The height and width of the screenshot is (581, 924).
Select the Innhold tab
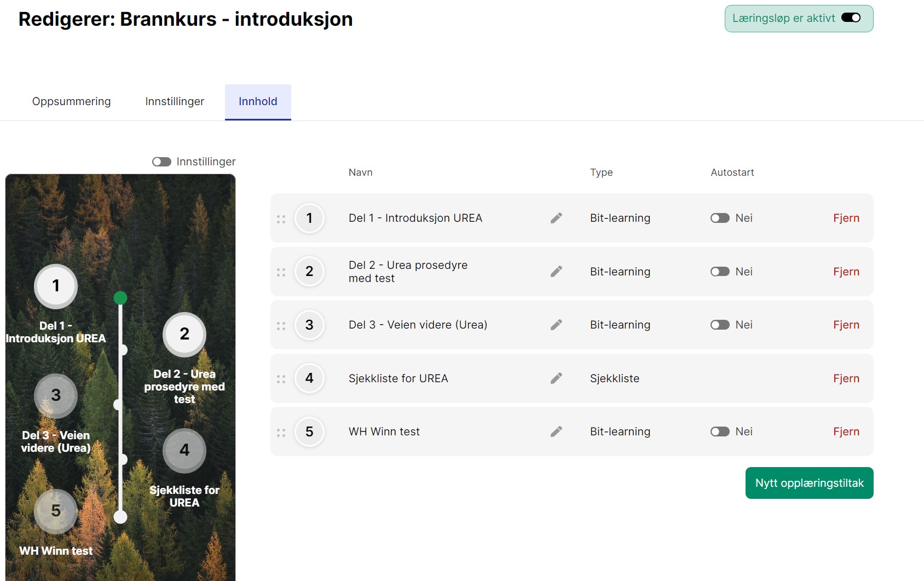pos(258,101)
